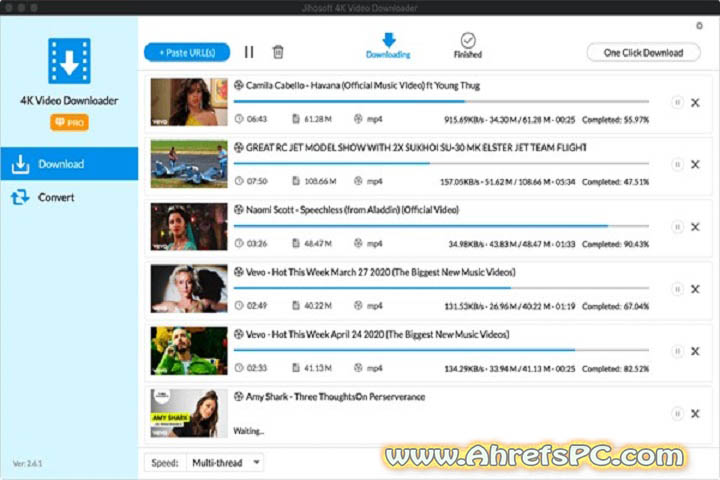Switch to the Finished tab
The height and width of the screenshot is (480, 720).
(x=468, y=46)
